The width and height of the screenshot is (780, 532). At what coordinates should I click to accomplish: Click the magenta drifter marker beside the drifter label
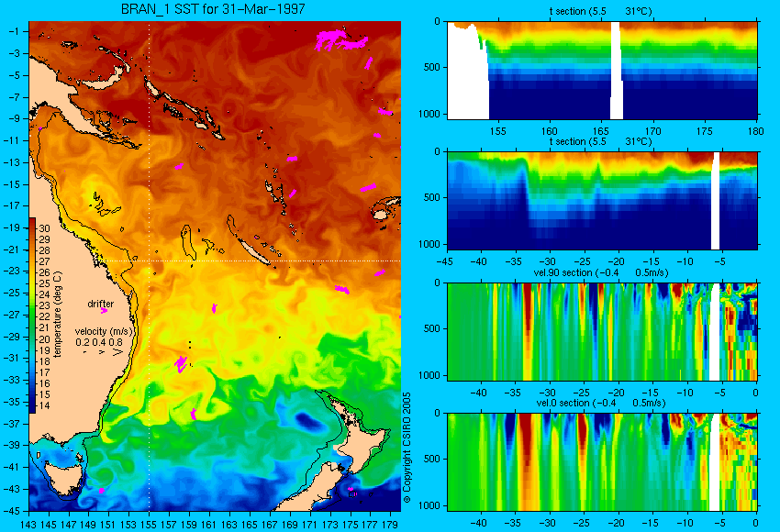104,311
